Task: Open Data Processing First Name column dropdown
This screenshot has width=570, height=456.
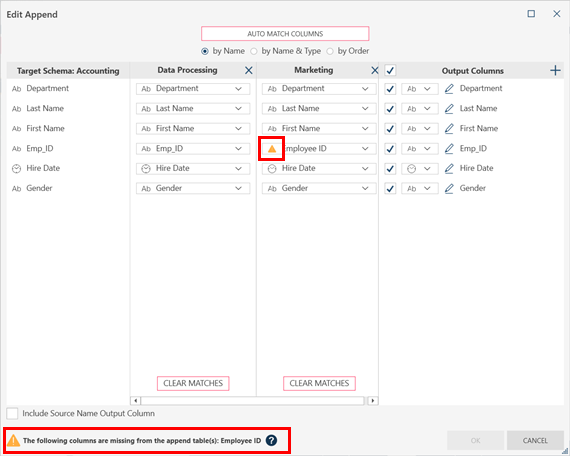Action: (x=193, y=129)
